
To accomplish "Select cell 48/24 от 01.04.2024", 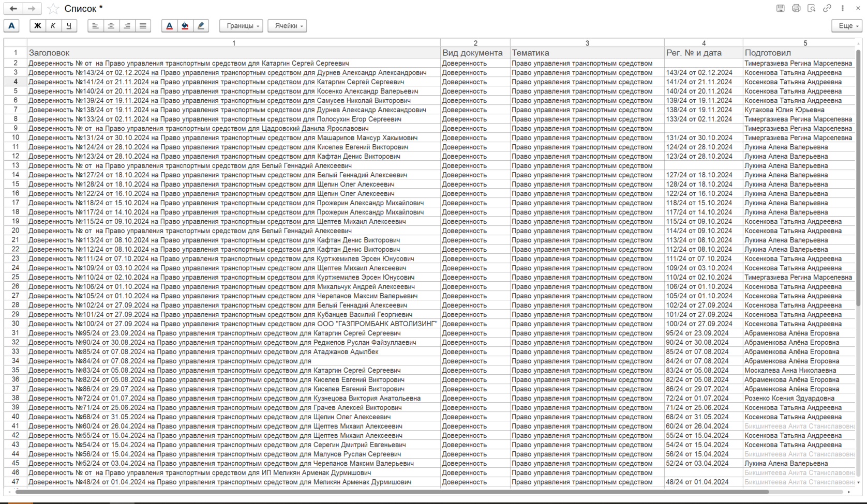I will 704,482.
